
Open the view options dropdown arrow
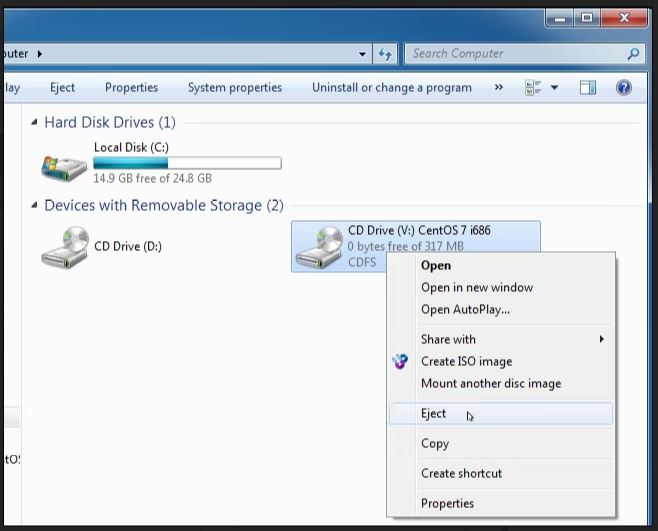(x=555, y=88)
